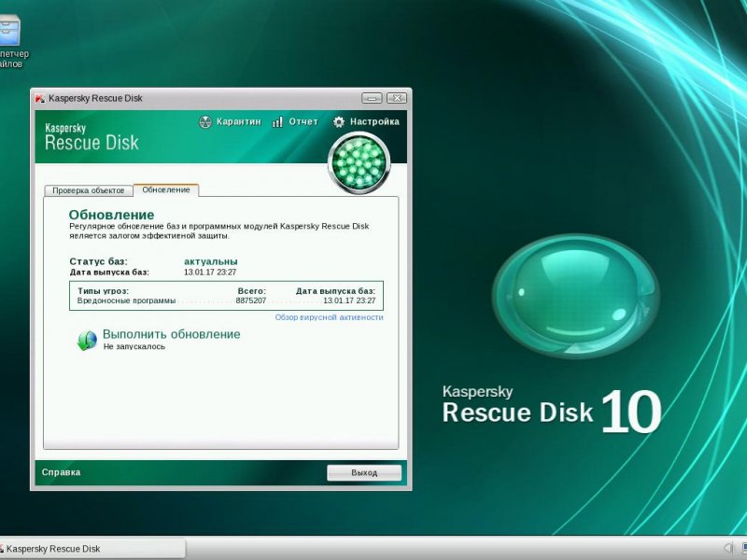Screen dimensions: 747x560
Task: Click the Всего column header
Action: (251, 291)
